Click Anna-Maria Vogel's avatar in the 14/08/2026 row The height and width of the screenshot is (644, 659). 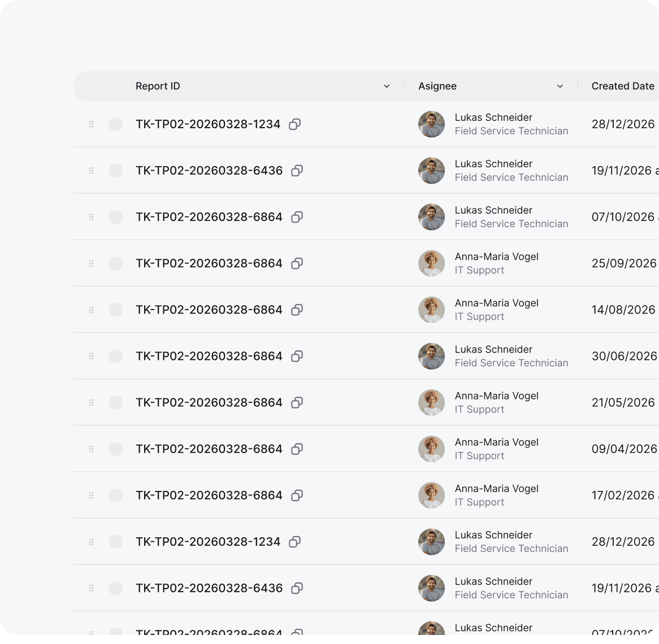coord(431,310)
